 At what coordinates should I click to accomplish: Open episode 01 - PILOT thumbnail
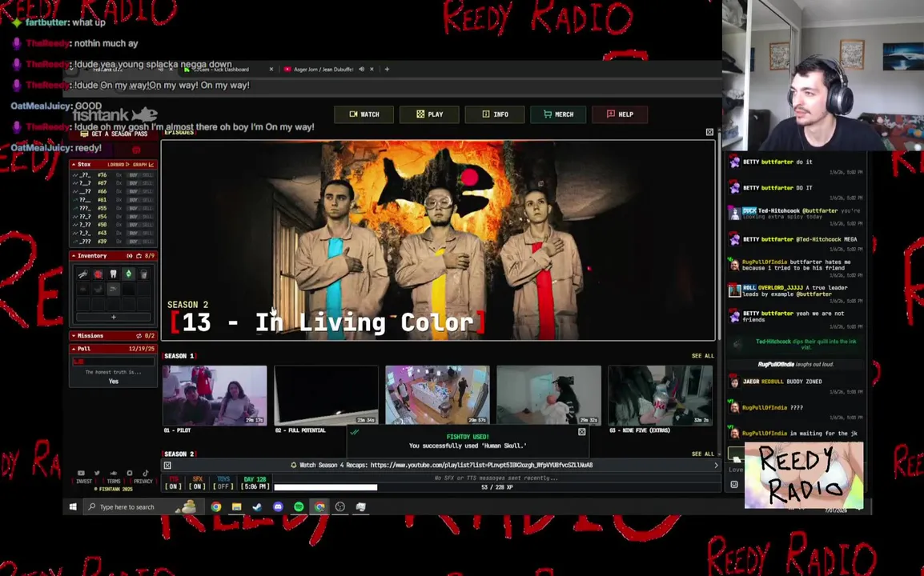coord(215,395)
